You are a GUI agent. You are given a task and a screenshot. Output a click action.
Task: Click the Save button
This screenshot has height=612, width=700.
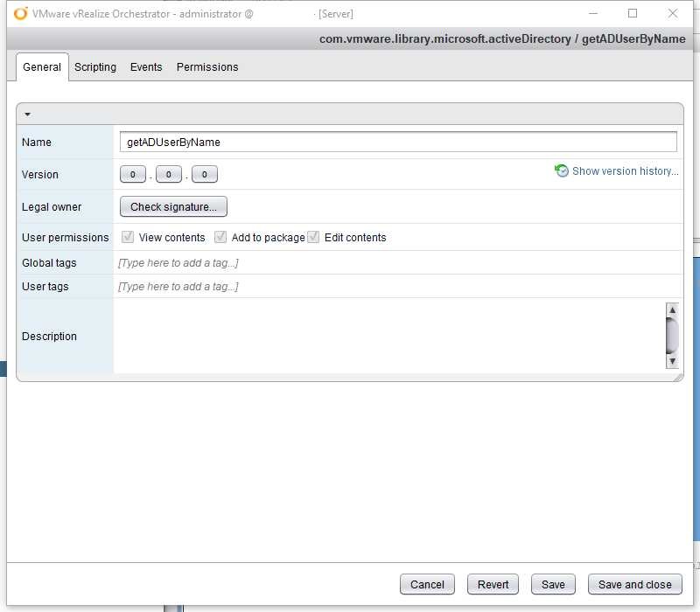[553, 584]
